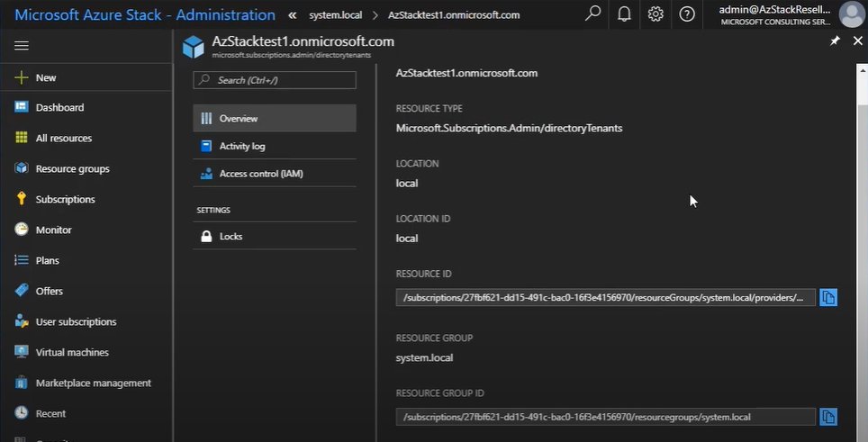
Task: Click system.local breadcrumb
Action: point(336,15)
